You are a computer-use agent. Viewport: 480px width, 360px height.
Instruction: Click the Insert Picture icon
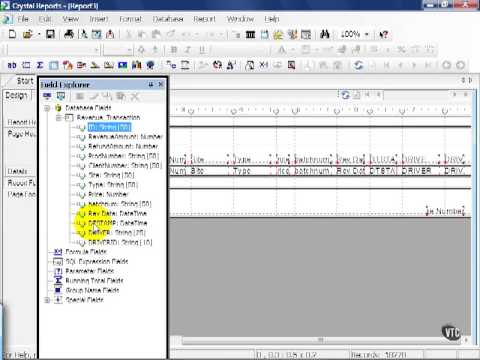tap(123, 65)
